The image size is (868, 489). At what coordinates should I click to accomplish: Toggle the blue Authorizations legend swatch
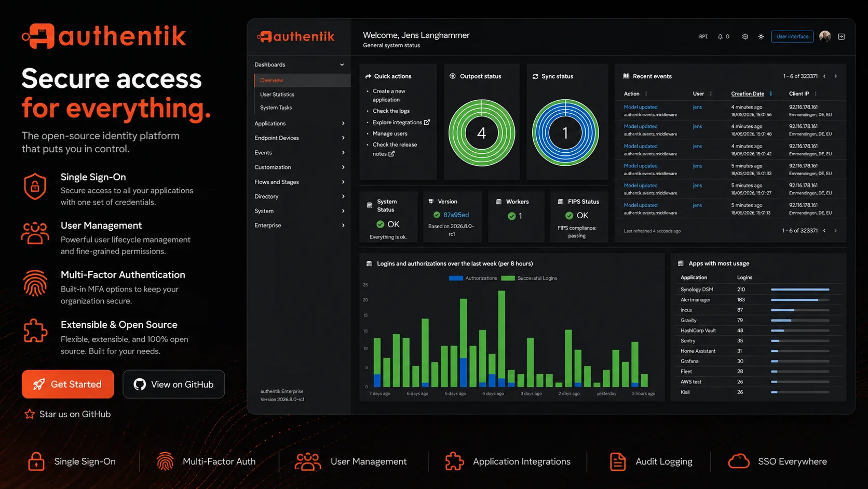pos(456,278)
